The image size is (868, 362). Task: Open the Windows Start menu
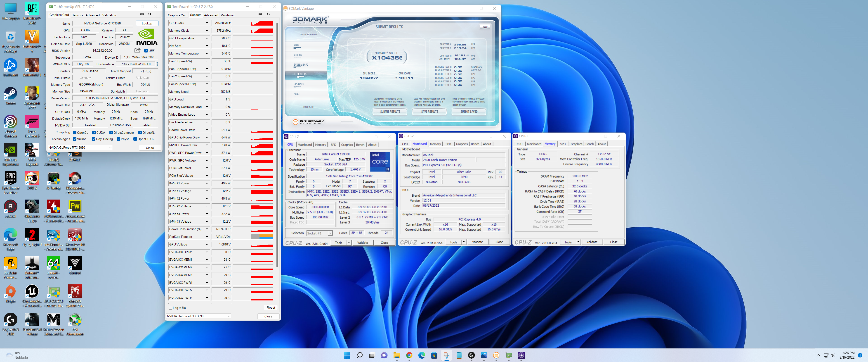point(347,355)
